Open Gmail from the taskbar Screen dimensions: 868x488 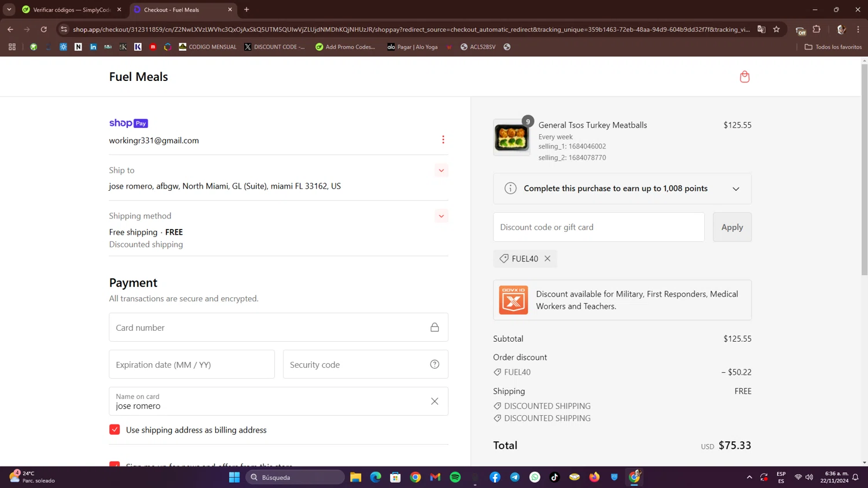point(435,477)
